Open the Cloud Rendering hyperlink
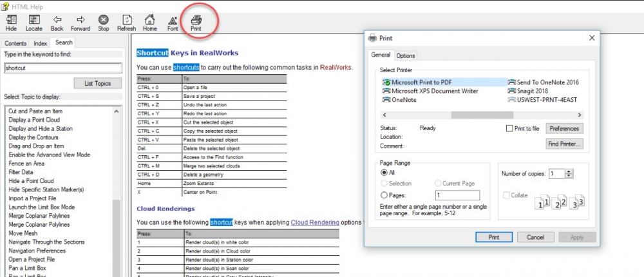Screen dimensions: 644x277 314,222
